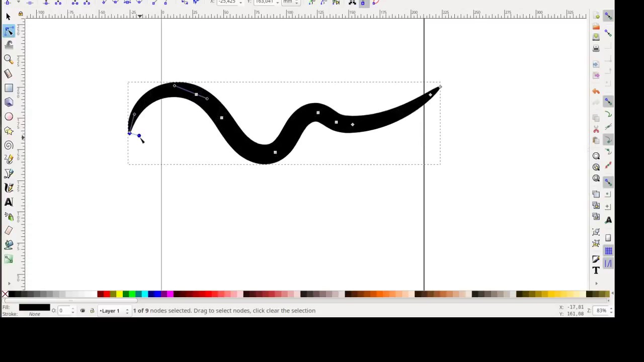The width and height of the screenshot is (644, 362).
Task: Toggle snap to bounding box
Action: coord(608,33)
